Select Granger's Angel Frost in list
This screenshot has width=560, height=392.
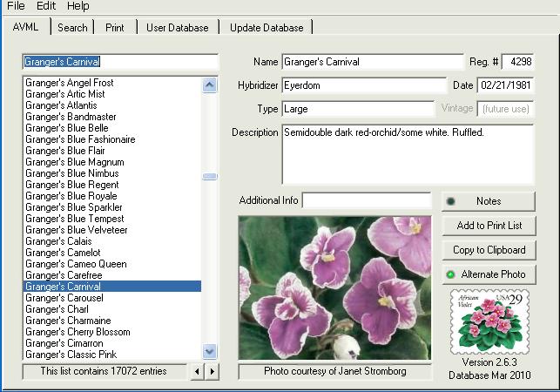[x=112, y=83]
